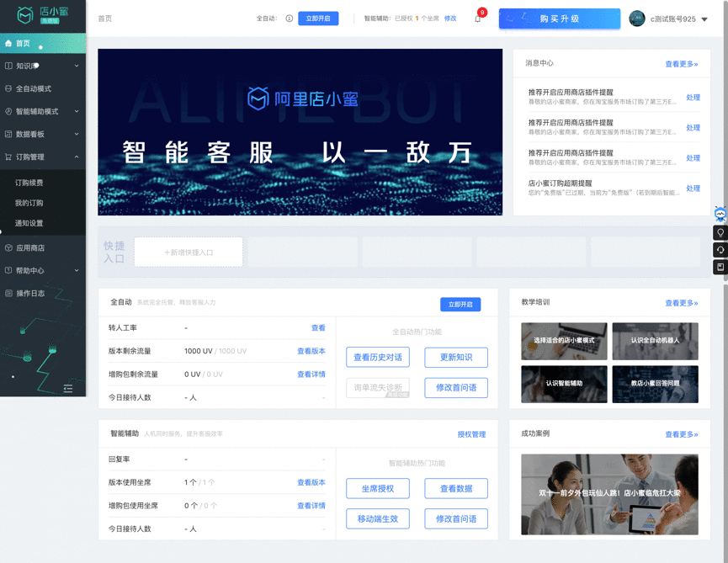The image size is (728, 563).
Task: Expand the 数据看板 chevron
Action: click(77, 134)
